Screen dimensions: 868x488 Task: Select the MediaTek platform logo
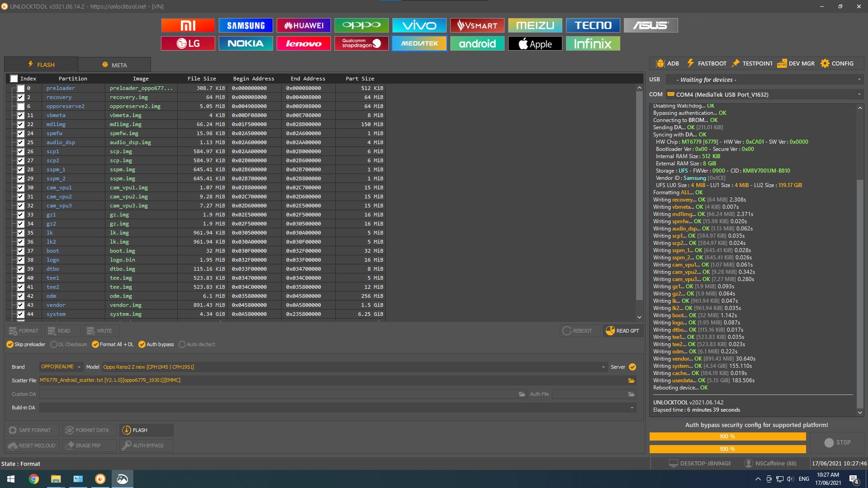pos(420,43)
